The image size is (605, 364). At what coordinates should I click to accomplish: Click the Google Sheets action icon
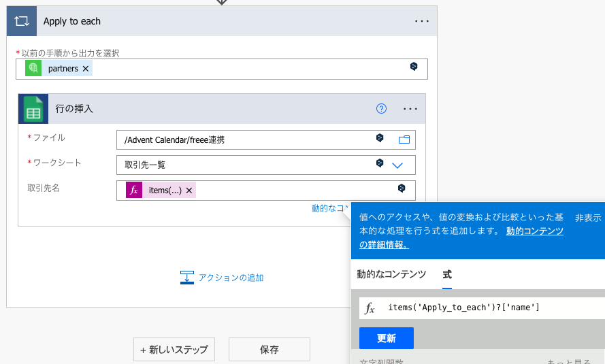pyautogui.click(x=33, y=109)
